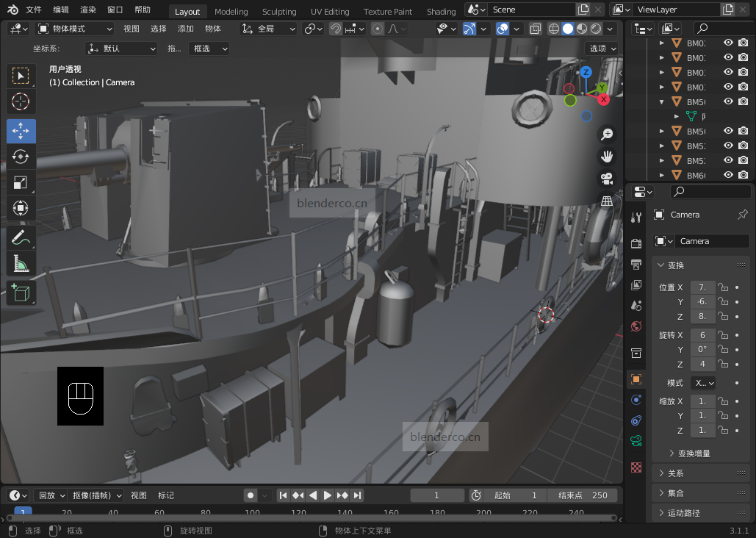Viewport: 756px width, 538px height.
Task: Click the viewport zoom magnifier icon
Action: click(x=607, y=134)
